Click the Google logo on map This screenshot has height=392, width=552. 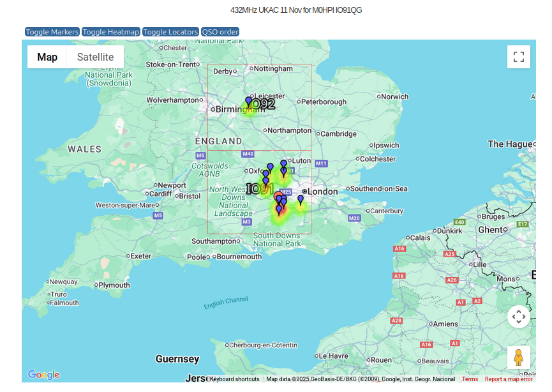43,375
